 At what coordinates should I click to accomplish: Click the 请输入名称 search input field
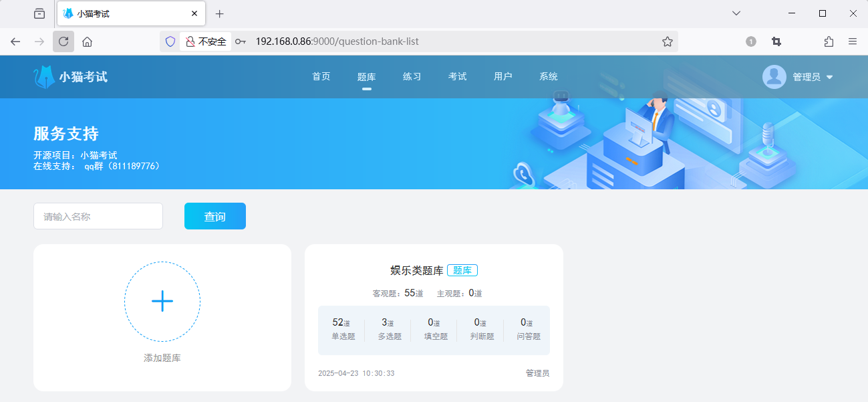tap(98, 215)
